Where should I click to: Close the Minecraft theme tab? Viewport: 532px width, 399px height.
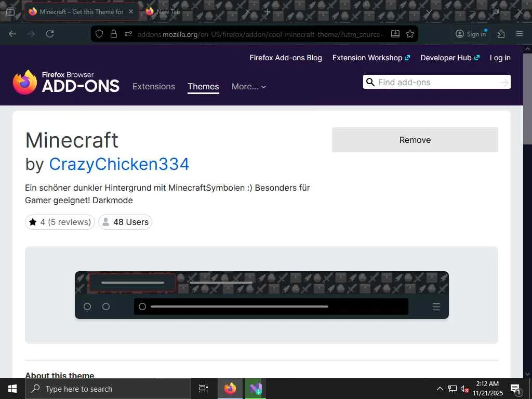(x=131, y=11)
